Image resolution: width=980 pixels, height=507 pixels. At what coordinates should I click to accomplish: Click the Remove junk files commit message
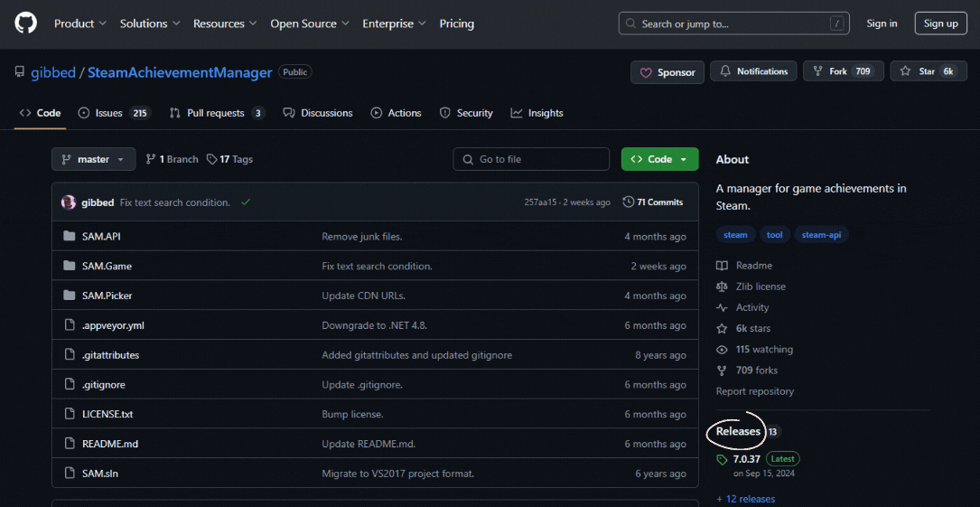[x=362, y=237]
